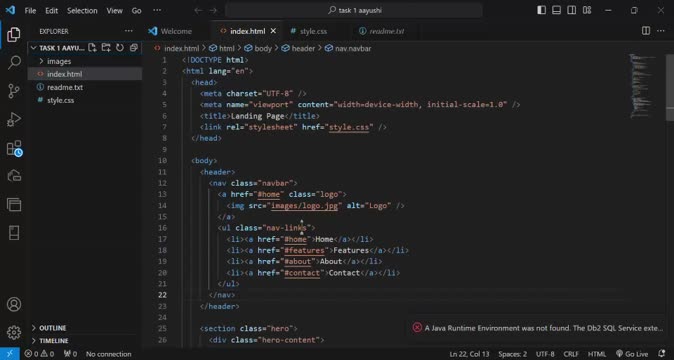
Task: Open the Extensions view icon
Action: (14, 148)
